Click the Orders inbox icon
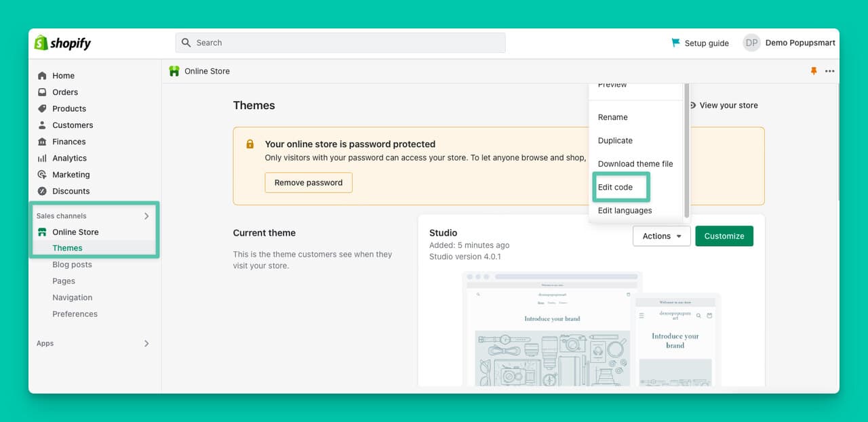 pos(42,92)
